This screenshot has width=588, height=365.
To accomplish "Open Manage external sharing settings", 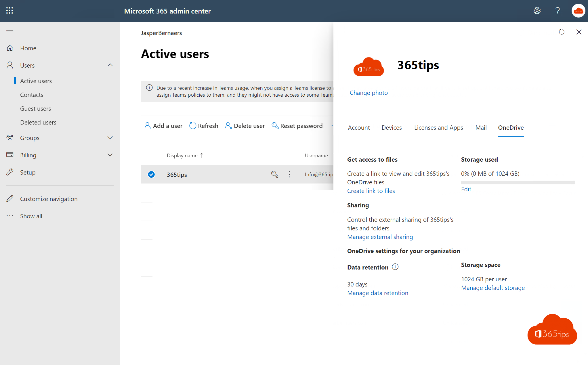I will [x=379, y=236].
